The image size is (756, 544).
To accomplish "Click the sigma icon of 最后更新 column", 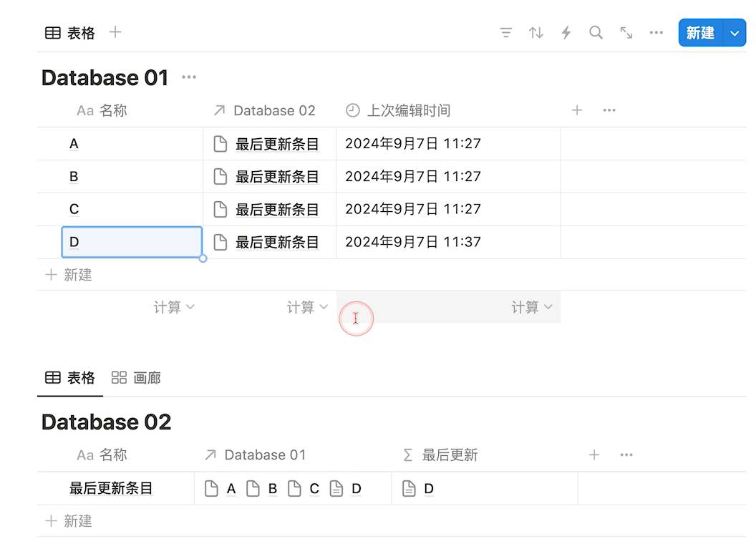I will [408, 455].
